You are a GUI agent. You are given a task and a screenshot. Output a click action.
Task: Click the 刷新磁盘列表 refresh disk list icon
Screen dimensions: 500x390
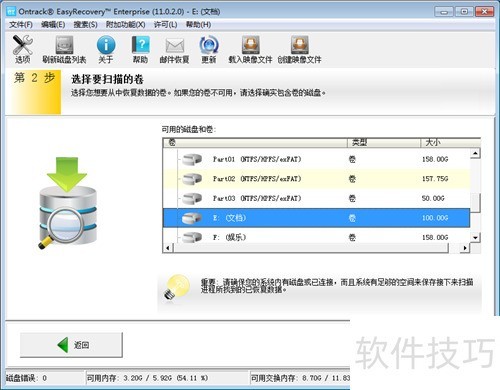click(64, 45)
